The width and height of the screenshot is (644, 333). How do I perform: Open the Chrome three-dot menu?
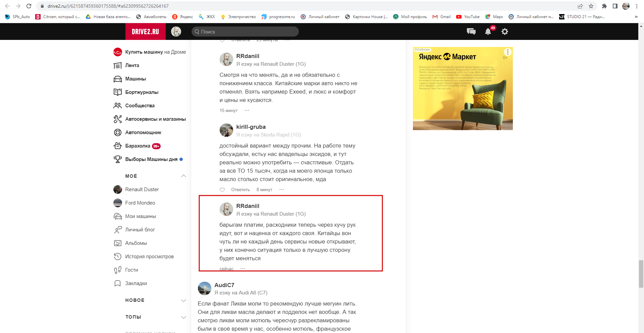coord(637,6)
